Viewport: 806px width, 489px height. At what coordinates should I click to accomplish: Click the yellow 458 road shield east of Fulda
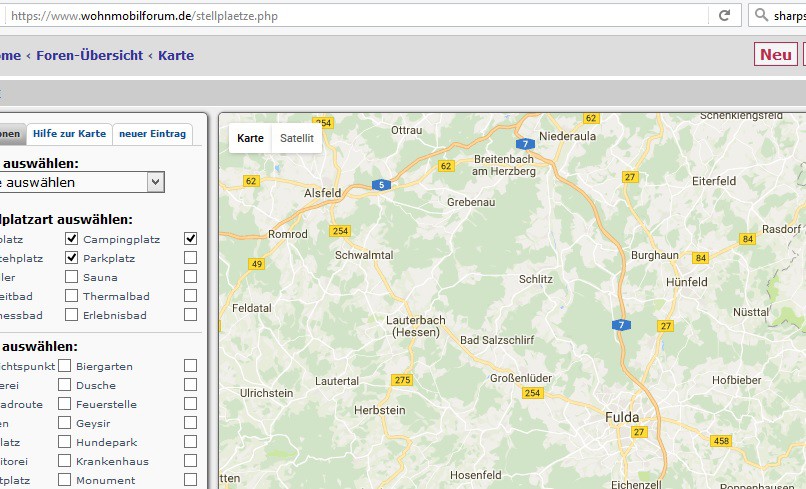tap(721, 441)
